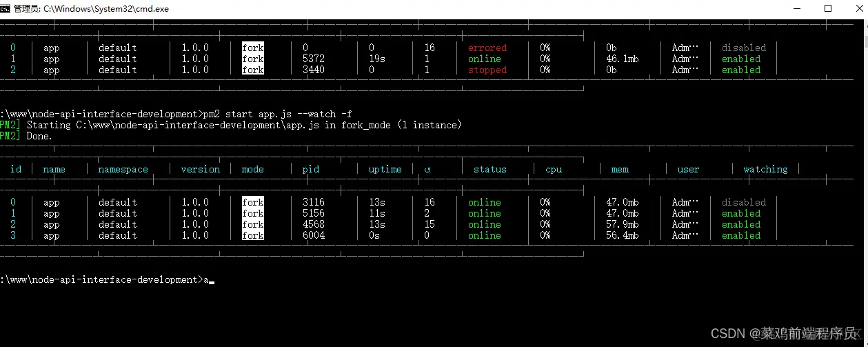
Task: Click the 'online' status of pid 5372
Action: coord(485,59)
